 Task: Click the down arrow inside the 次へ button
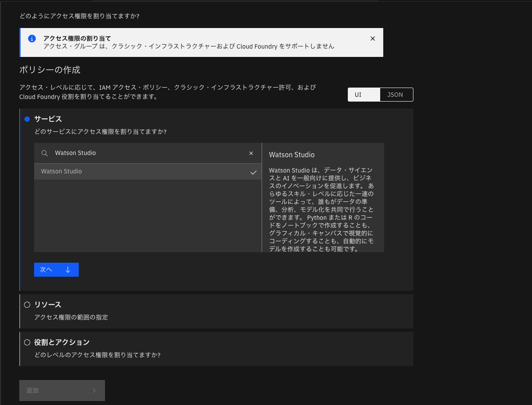click(67, 270)
